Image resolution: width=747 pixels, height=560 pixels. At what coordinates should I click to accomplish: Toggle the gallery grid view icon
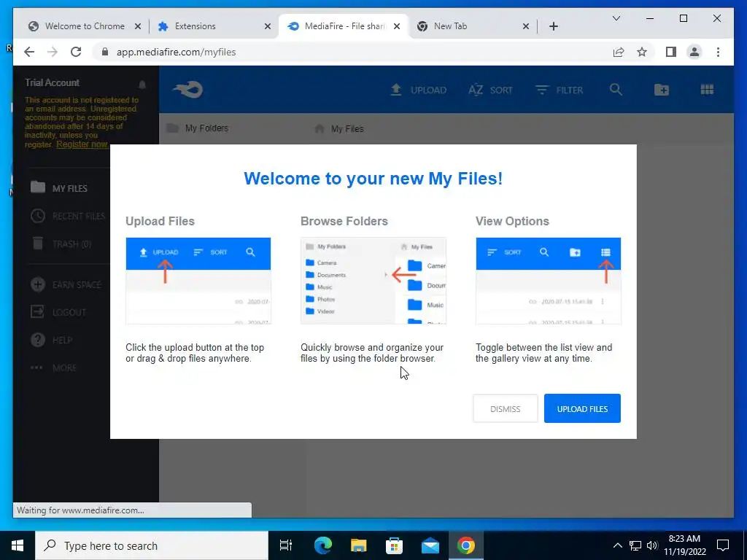pos(707,90)
